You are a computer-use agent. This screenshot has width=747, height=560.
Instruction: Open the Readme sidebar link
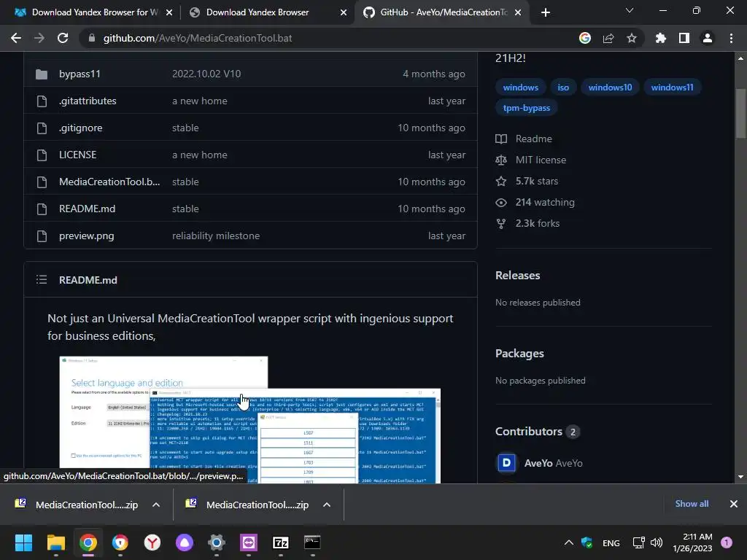point(533,139)
